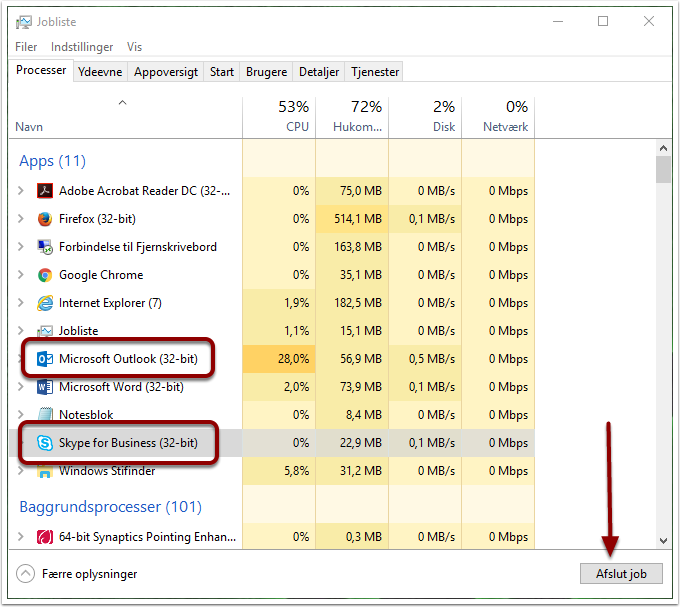
Task: Click the Microsoft Word icon
Action: click(45, 387)
